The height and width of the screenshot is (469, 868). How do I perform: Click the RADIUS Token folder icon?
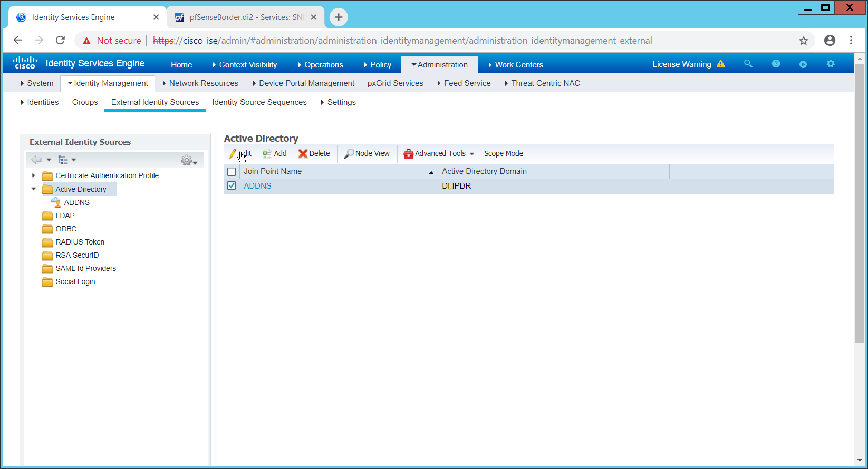click(x=47, y=242)
